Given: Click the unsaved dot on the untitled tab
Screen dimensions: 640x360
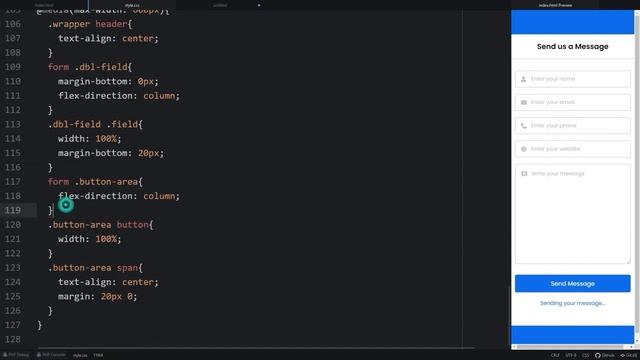Looking at the screenshot, I should pos(259,5).
